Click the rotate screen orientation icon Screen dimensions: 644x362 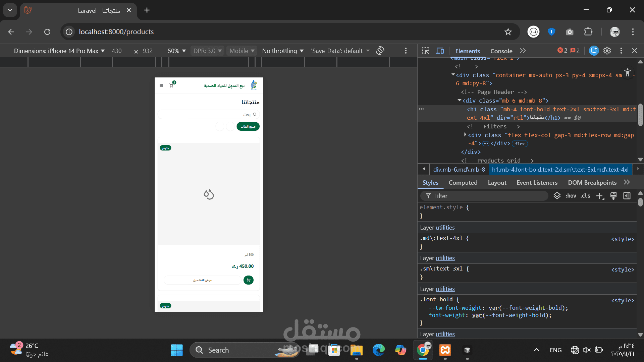[380, 51]
